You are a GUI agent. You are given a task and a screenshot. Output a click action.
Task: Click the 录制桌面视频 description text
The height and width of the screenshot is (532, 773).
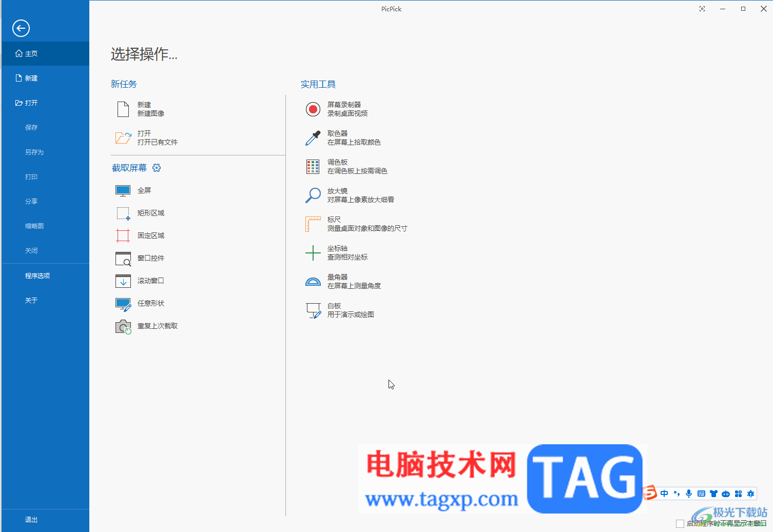347,113
